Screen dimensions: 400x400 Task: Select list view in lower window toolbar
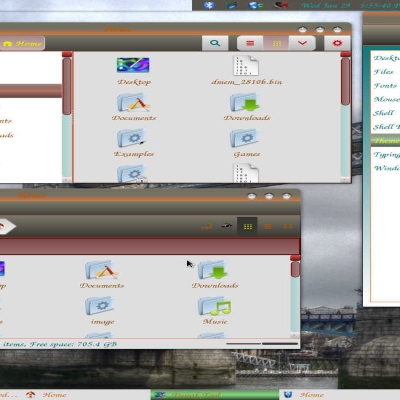[x=267, y=227]
